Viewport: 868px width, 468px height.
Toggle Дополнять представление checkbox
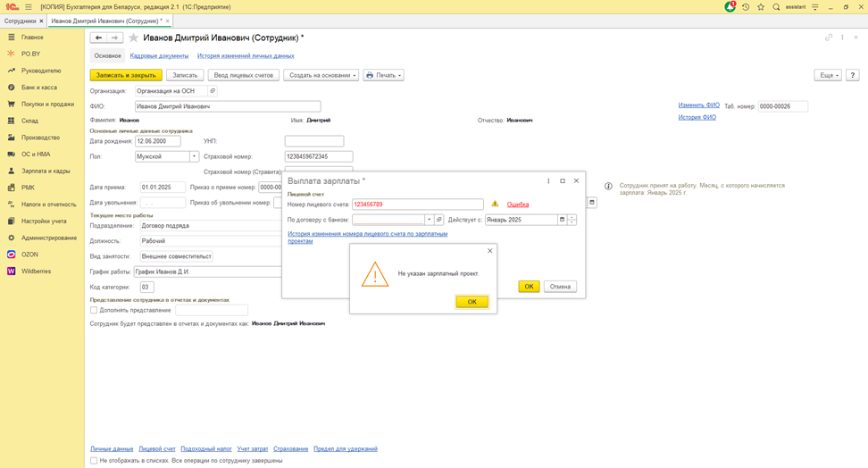tap(94, 310)
